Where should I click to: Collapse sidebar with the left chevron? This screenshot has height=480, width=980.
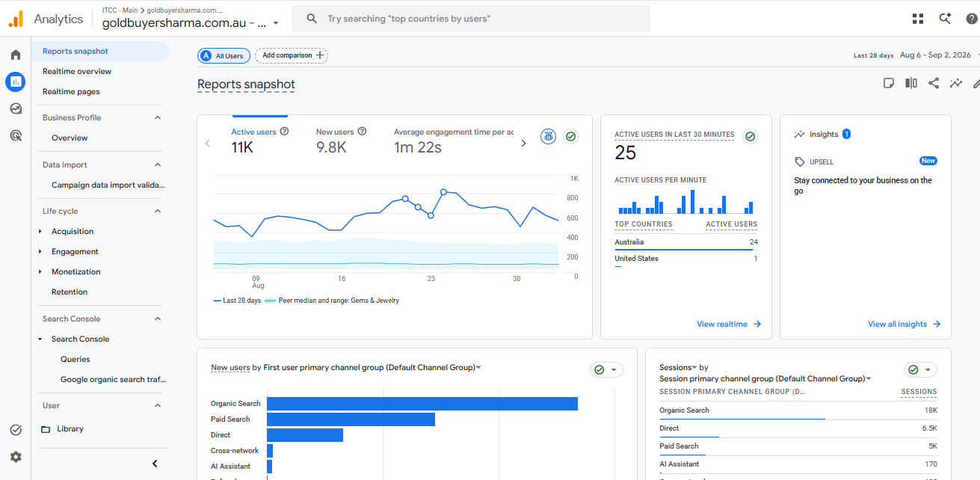click(155, 464)
